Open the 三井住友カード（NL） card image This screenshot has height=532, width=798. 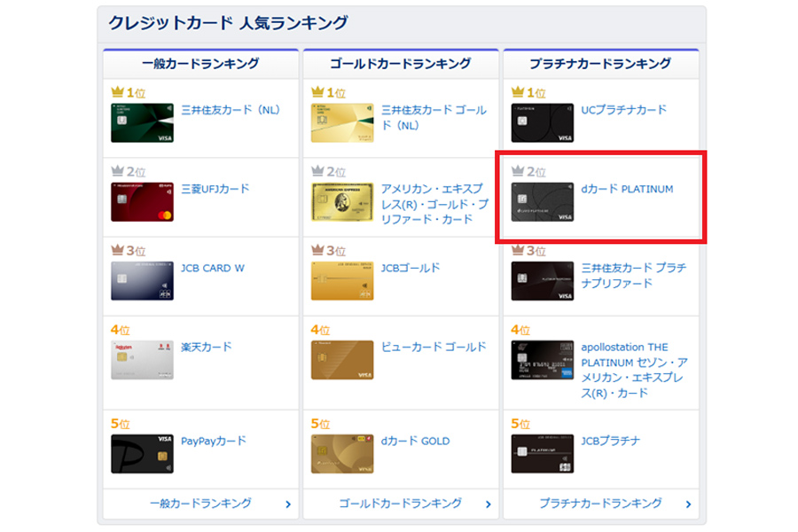click(142, 122)
